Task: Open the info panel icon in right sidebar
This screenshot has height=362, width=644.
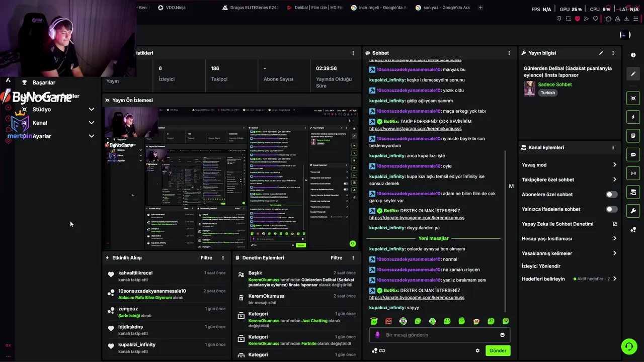Action: click(x=633, y=55)
